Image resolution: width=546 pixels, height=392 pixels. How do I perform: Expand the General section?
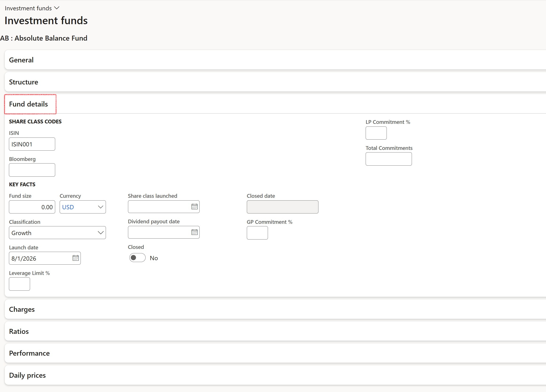(x=275, y=60)
